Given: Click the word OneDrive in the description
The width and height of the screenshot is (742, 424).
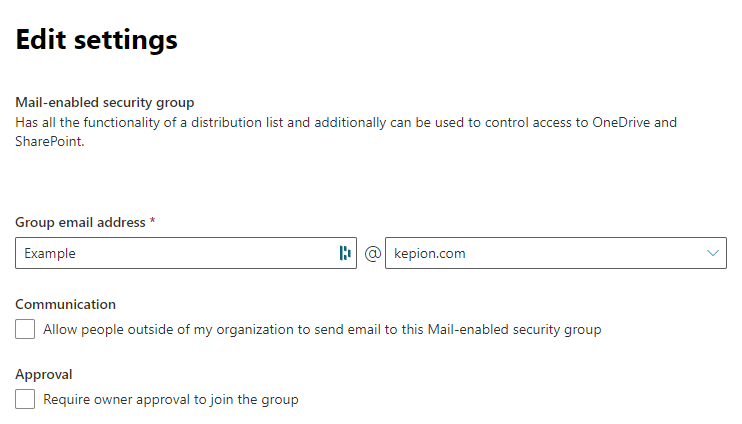Looking at the screenshot, I should [x=621, y=123].
